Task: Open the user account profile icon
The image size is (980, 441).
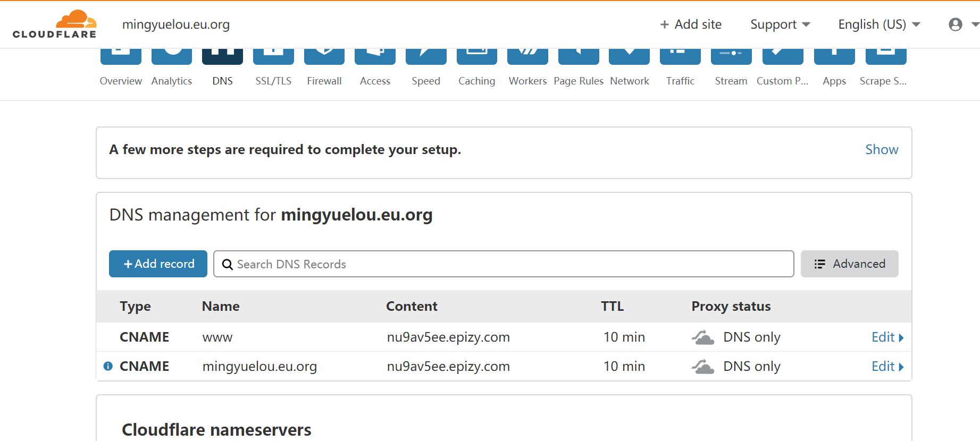Action: 956,24
